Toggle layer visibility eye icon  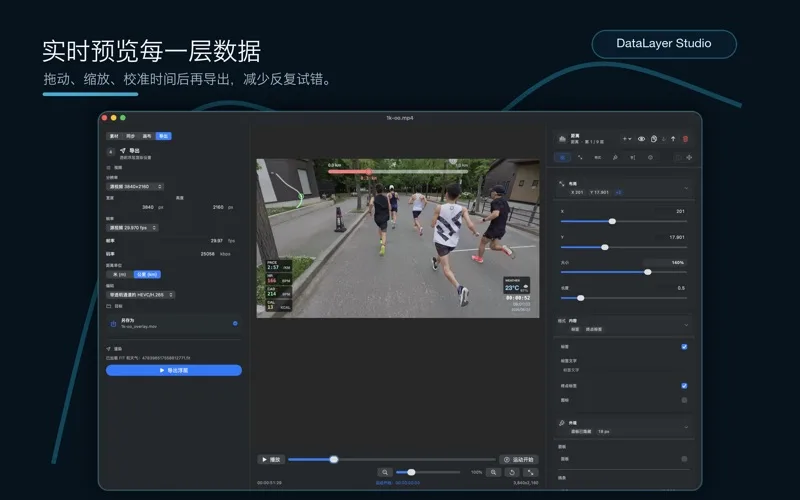pyautogui.click(x=641, y=139)
